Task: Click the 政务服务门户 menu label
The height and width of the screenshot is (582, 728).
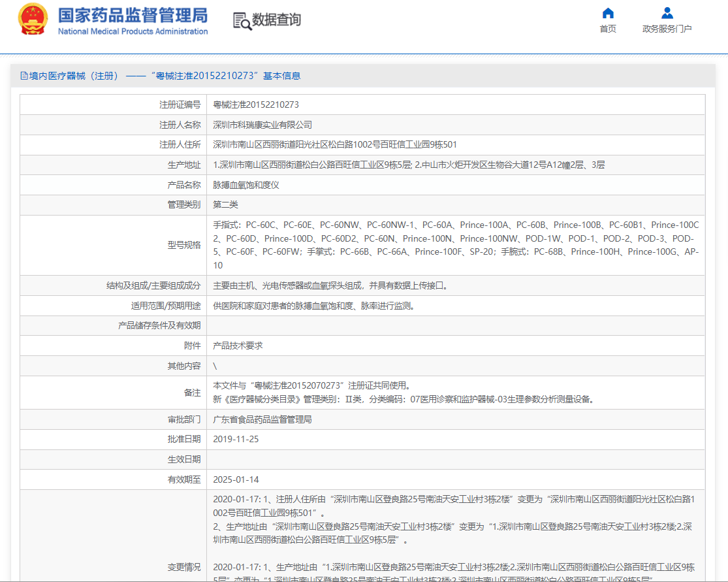Action: click(x=667, y=27)
